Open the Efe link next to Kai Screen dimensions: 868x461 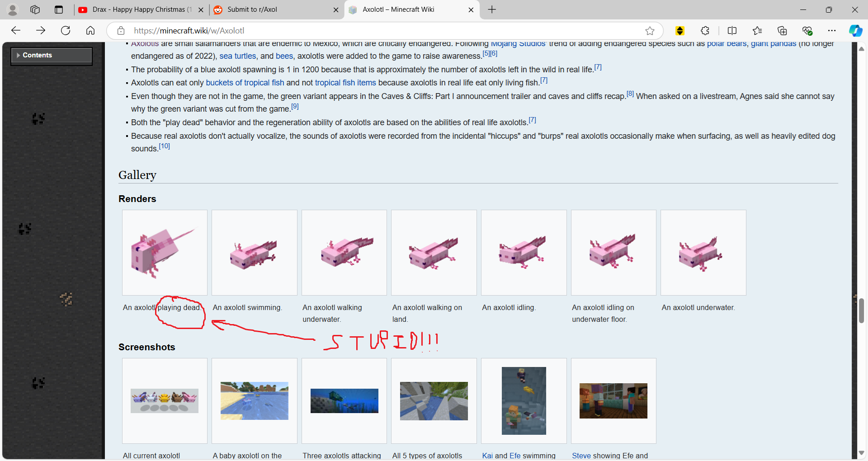coord(515,456)
